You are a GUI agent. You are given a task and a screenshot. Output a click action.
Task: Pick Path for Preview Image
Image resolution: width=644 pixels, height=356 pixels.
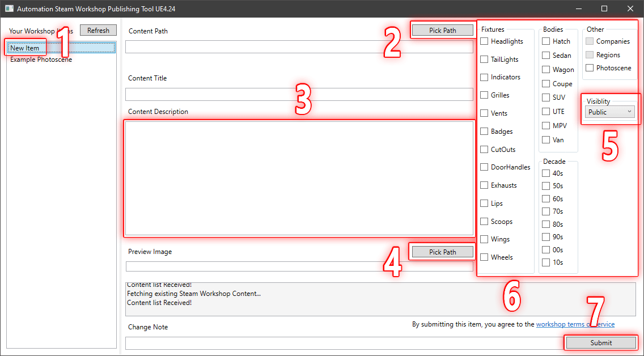click(442, 252)
